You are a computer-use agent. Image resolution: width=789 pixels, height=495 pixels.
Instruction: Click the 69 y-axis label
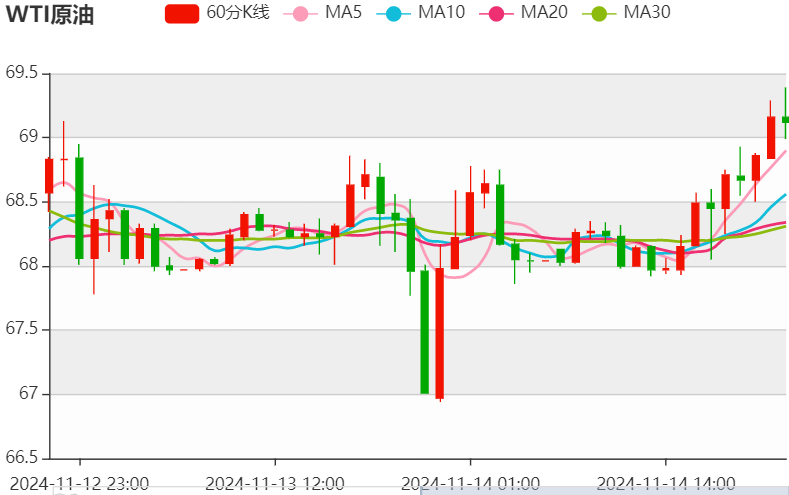[x=28, y=137]
